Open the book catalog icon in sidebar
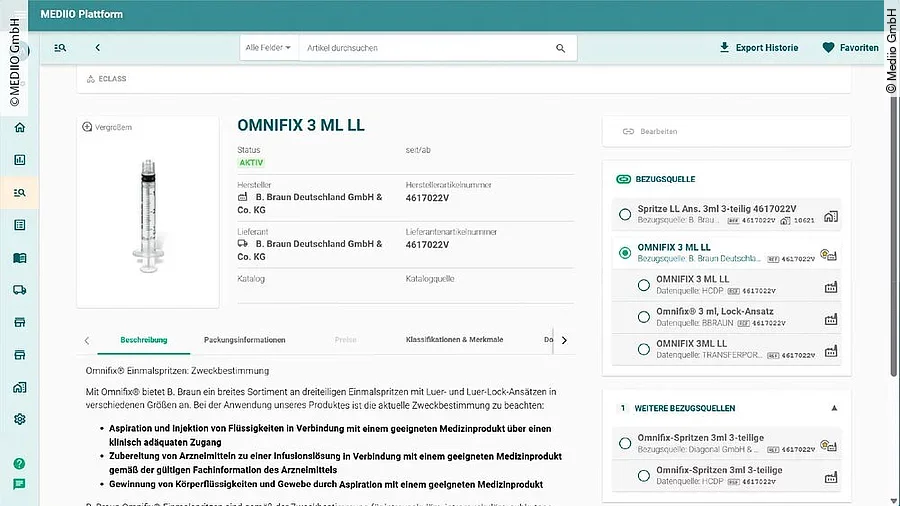This screenshot has height=506, width=900. 20,258
